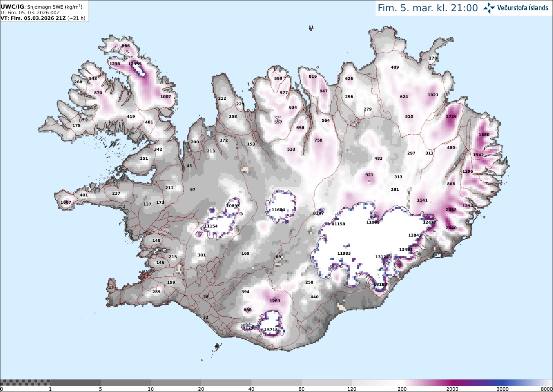This screenshot has height=392, width=553.
Task: Click the '870' snow value
Action: coord(98,93)
